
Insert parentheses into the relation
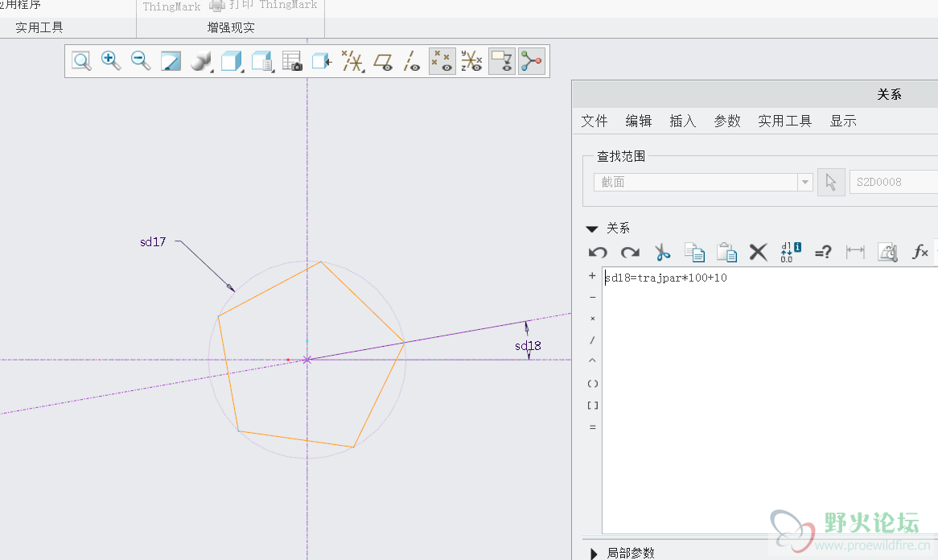592,384
